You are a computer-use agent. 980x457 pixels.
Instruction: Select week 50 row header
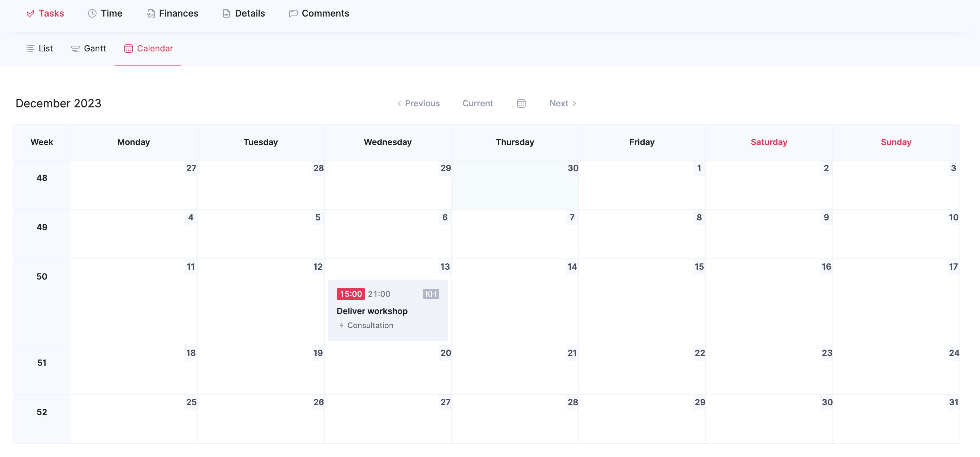point(42,302)
